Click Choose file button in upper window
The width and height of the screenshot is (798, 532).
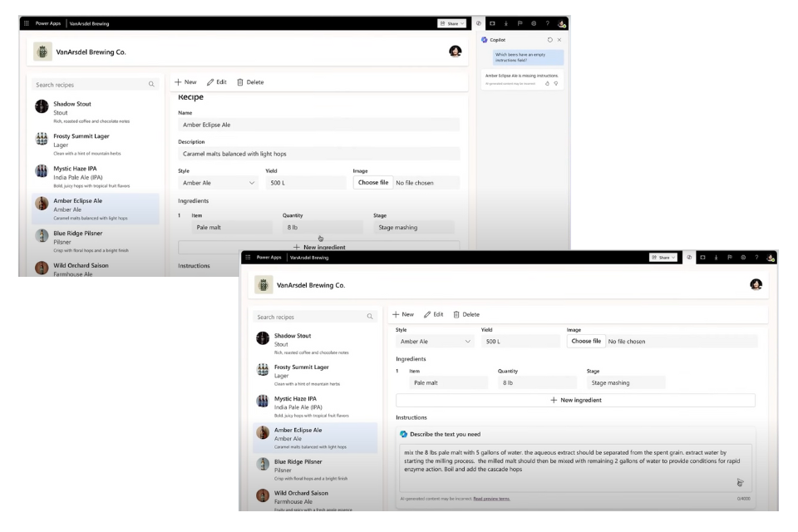[372, 182]
